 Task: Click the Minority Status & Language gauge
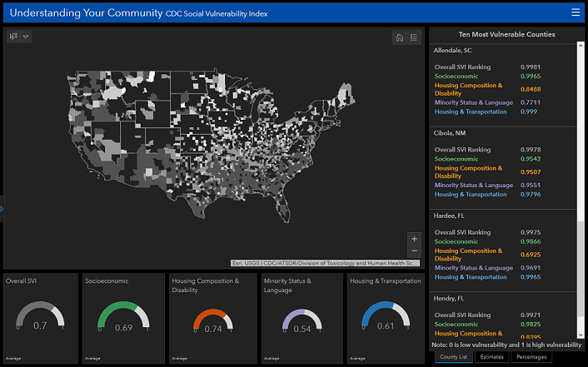[301, 321]
